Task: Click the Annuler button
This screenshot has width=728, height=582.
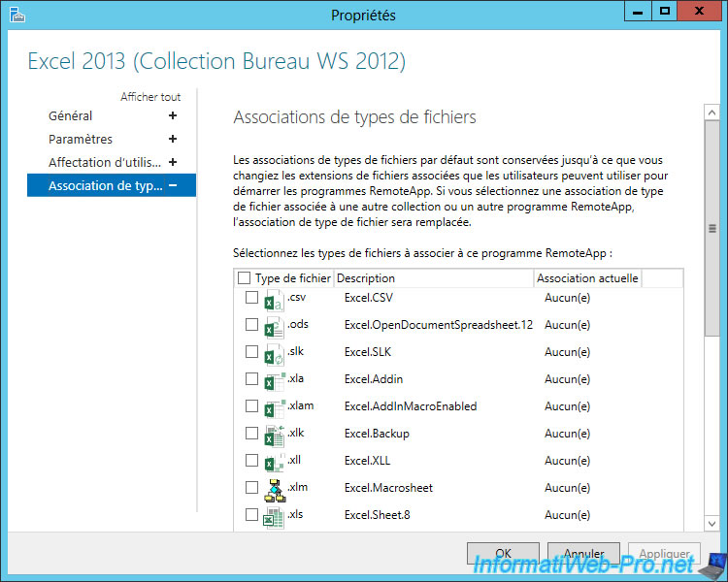Action: pyautogui.click(x=583, y=553)
